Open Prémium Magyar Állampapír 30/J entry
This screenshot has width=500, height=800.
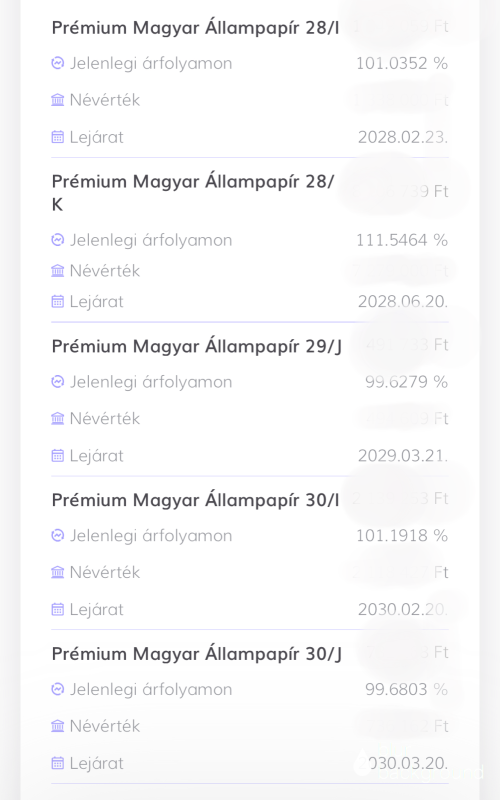[x=196, y=654]
